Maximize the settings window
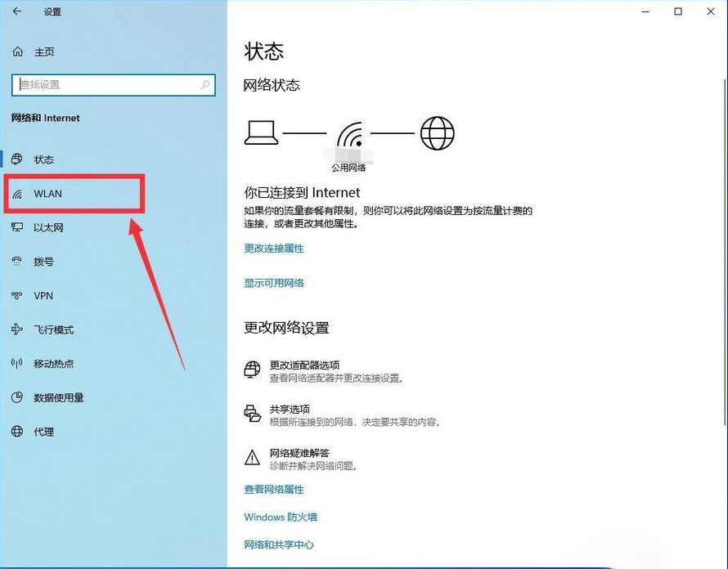728x569 pixels. [x=678, y=11]
